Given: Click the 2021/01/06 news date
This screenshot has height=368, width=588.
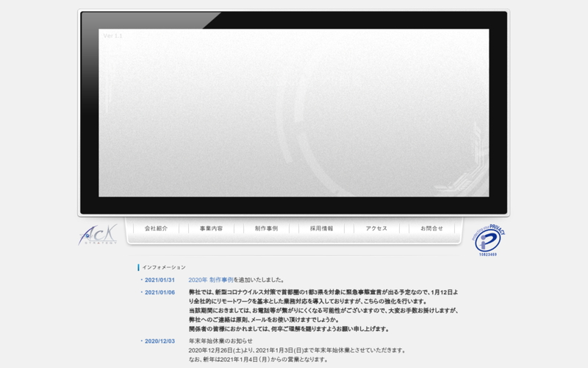Looking at the screenshot, I should coord(159,292).
